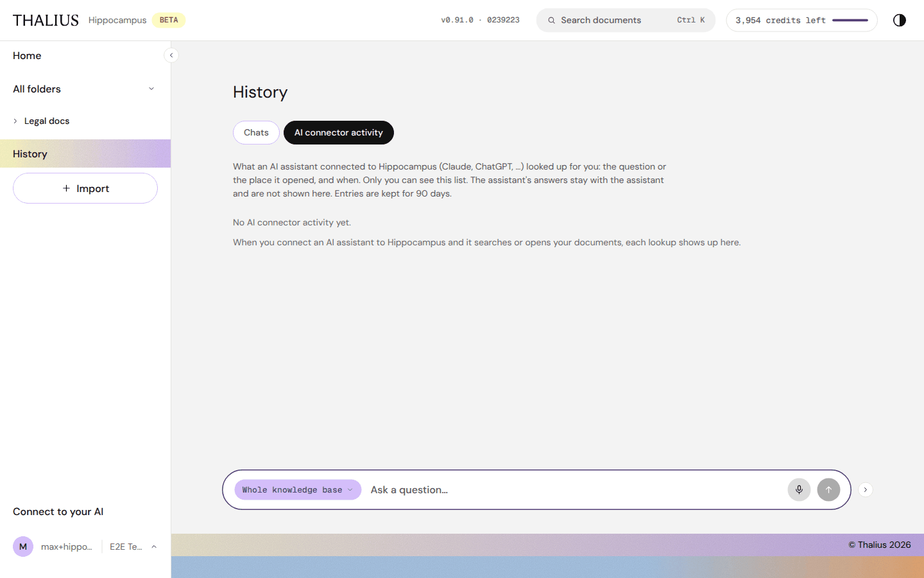Expand the All folders chevron

click(x=151, y=89)
